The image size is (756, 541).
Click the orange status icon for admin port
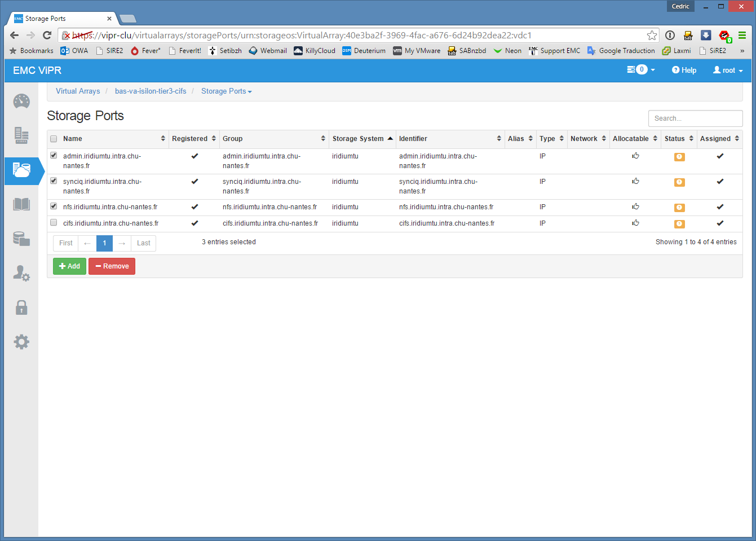(x=679, y=157)
